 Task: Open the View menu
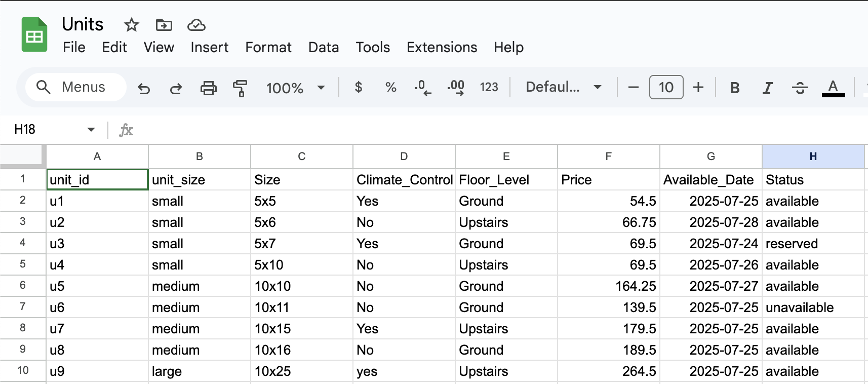point(159,47)
